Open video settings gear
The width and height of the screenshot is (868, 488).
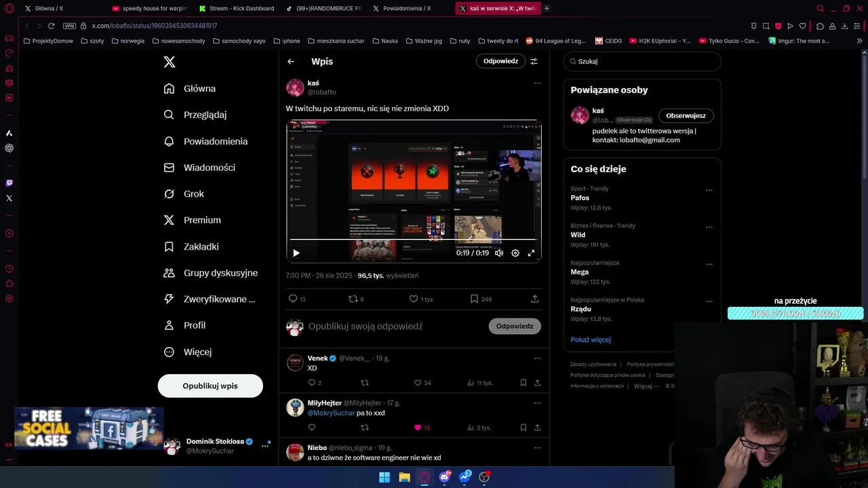[515, 253]
